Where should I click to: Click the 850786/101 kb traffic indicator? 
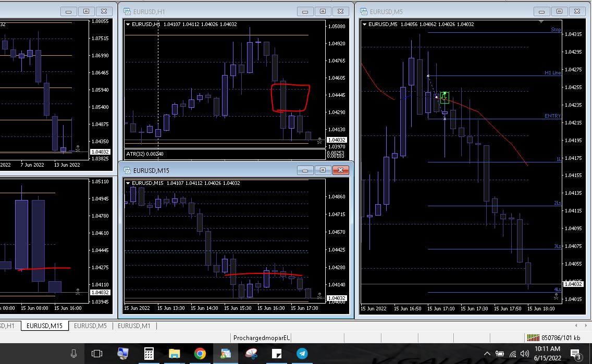[561, 337]
